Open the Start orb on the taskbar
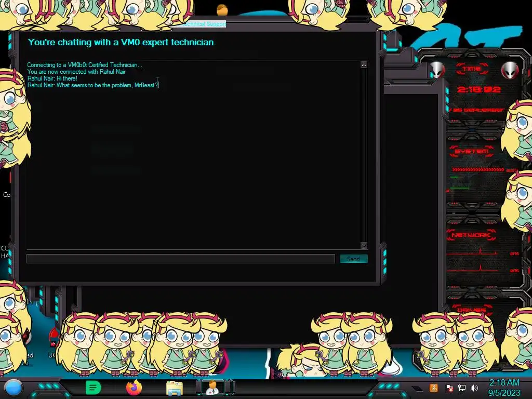 click(x=14, y=388)
